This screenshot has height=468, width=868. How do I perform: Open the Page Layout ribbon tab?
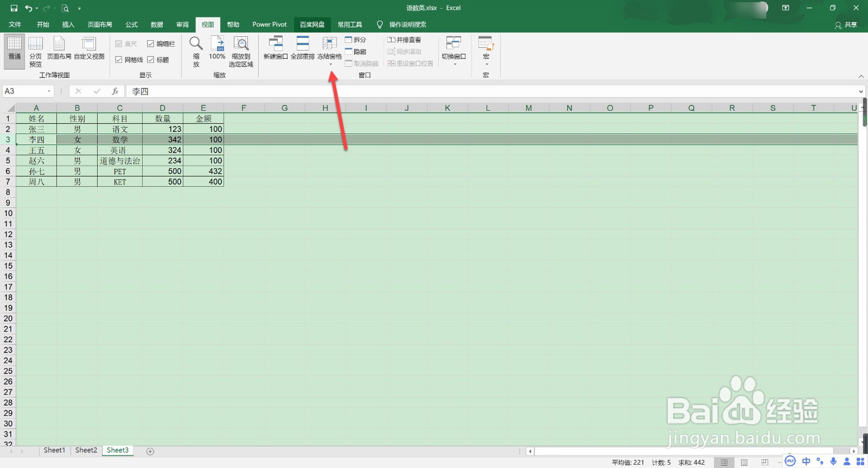pos(100,24)
